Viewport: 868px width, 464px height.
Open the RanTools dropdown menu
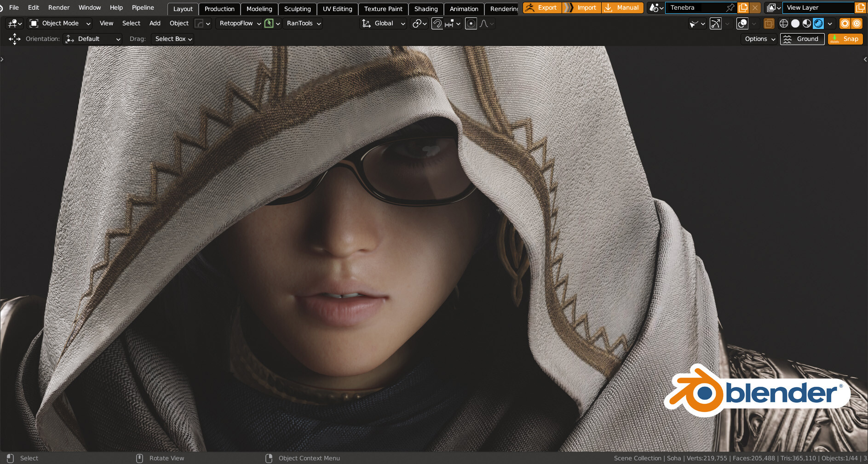click(x=303, y=23)
